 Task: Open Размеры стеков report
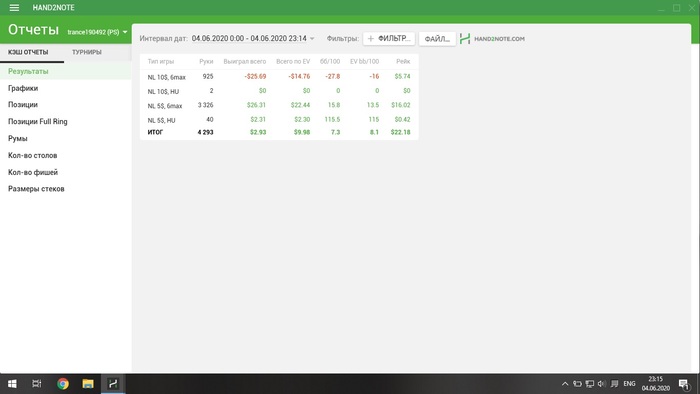coord(65,189)
